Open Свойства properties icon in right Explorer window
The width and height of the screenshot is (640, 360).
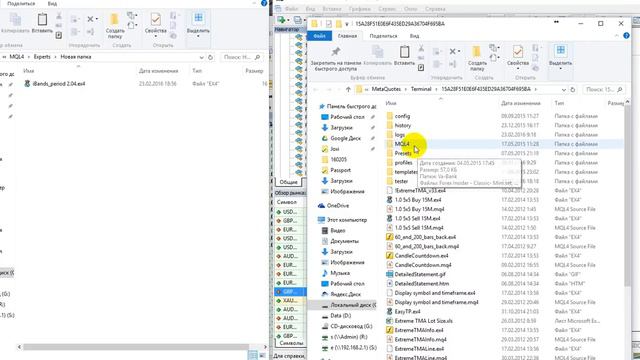(x=518, y=52)
